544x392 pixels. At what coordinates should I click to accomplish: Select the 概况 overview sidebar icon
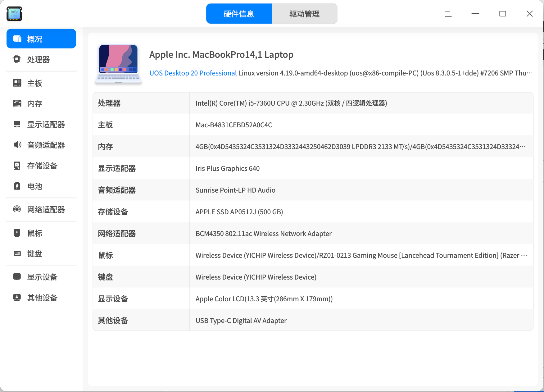coord(17,39)
